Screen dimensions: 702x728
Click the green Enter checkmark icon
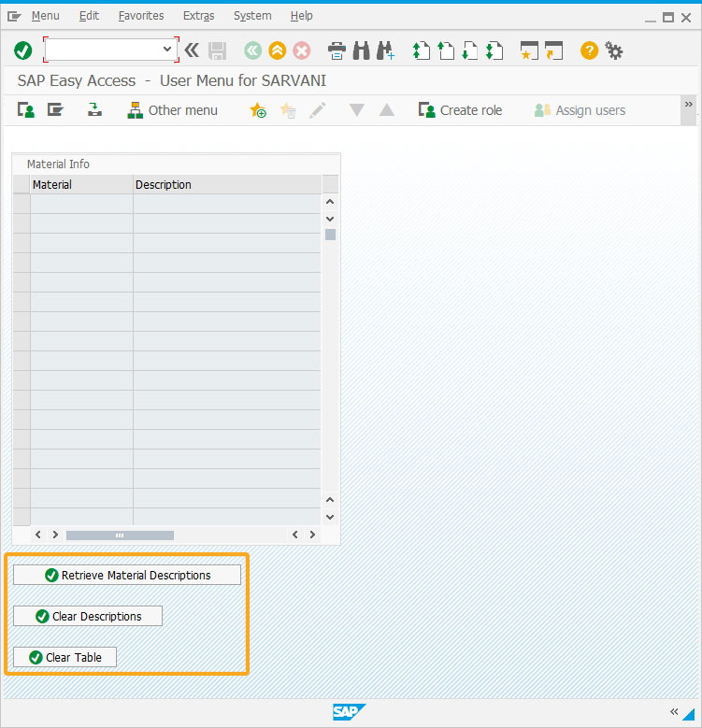click(x=22, y=50)
